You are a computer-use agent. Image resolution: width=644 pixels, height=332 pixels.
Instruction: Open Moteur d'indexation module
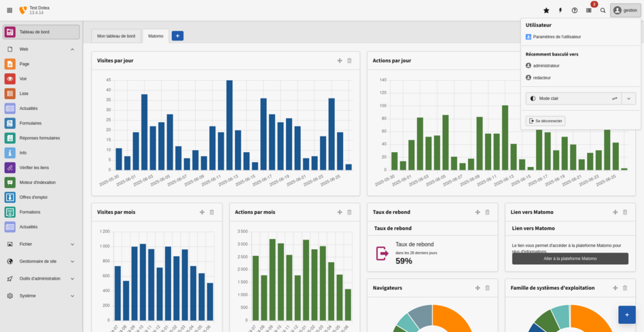point(41,182)
